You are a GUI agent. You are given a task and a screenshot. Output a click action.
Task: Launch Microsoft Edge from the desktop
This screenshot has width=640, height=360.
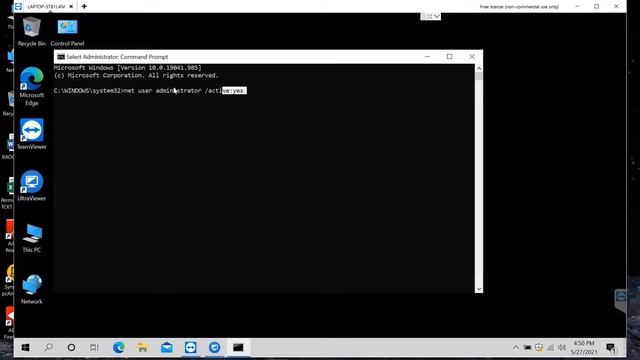coord(31,86)
